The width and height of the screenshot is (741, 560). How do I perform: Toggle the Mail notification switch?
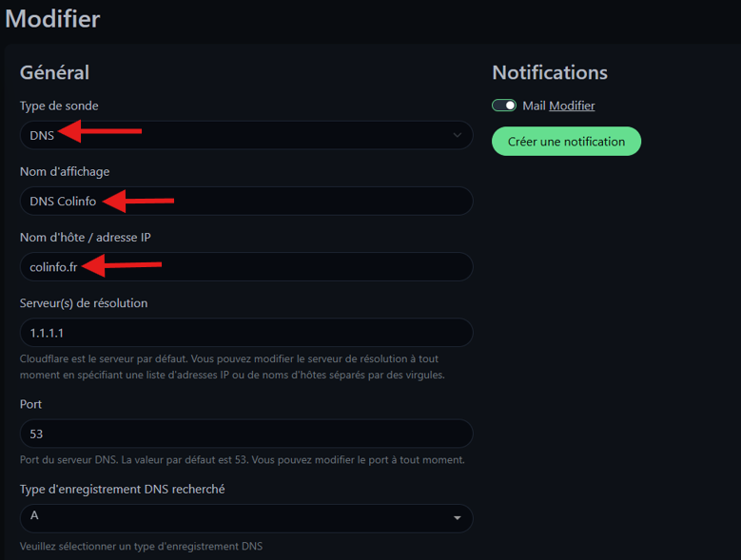pos(504,106)
